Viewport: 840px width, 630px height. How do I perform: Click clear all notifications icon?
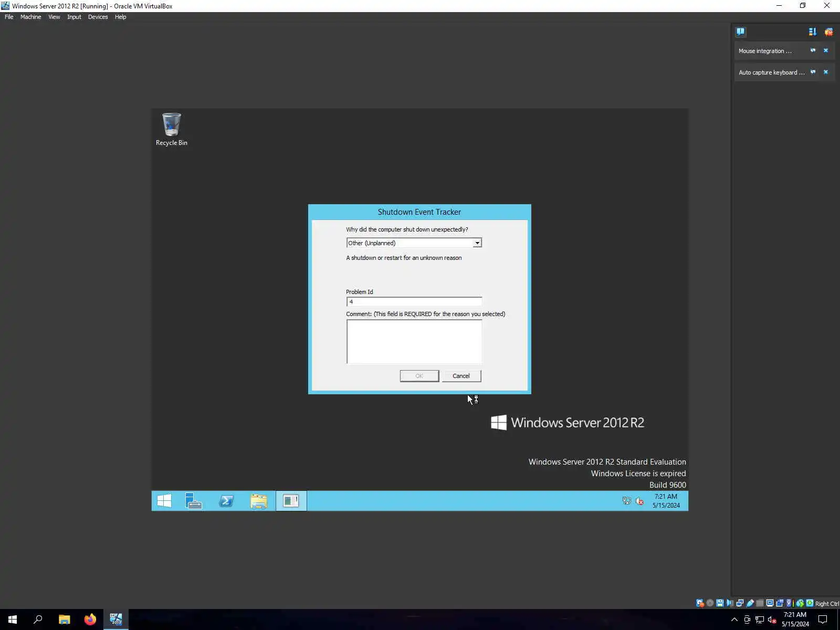(828, 31)
